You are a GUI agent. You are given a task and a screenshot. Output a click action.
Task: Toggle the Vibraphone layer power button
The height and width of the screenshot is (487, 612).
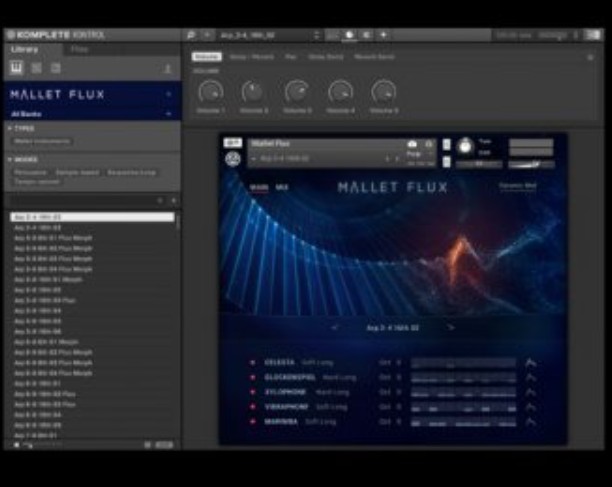[253, 407]
